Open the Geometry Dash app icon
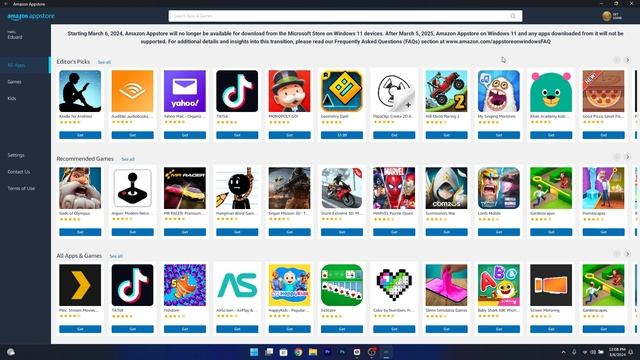 [342, 91]
